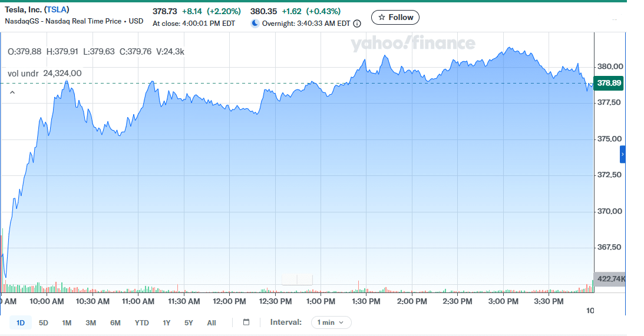Viewport: 644px width, 336px height.
Task: Click the 370.00 price axis label
Action: click(x=609, y=211)
